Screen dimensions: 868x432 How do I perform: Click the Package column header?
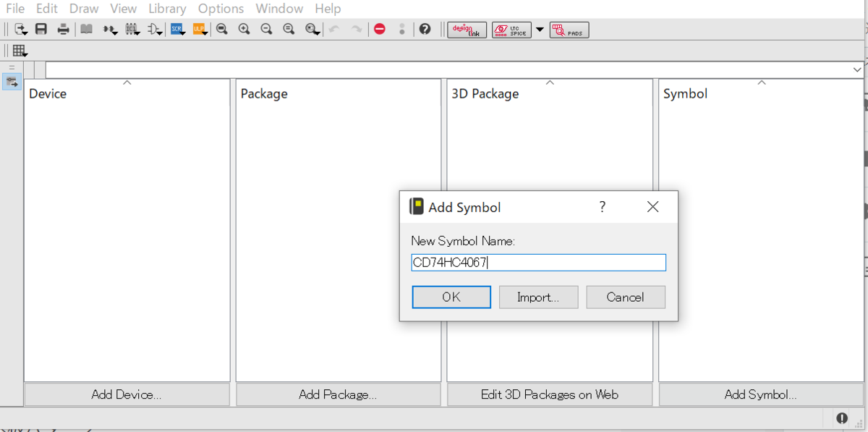click(264, 93)
